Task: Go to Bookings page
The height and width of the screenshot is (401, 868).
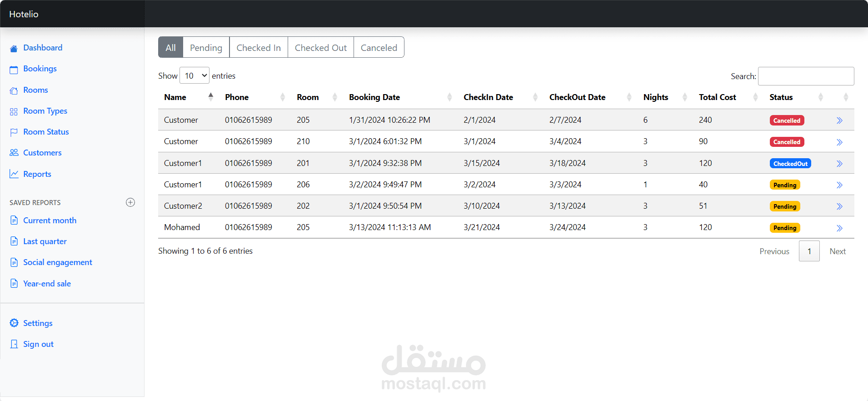Action: (40, 69)
